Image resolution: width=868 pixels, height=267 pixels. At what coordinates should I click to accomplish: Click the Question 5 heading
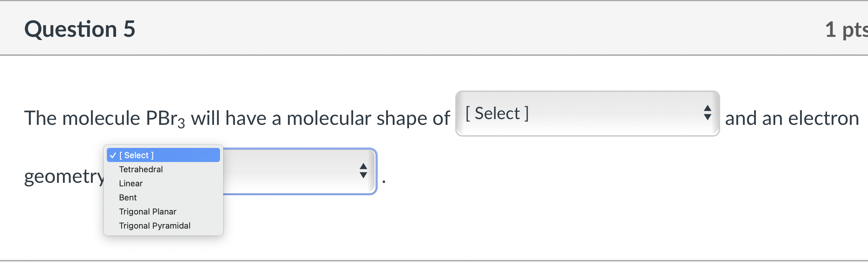click(80, 29)
